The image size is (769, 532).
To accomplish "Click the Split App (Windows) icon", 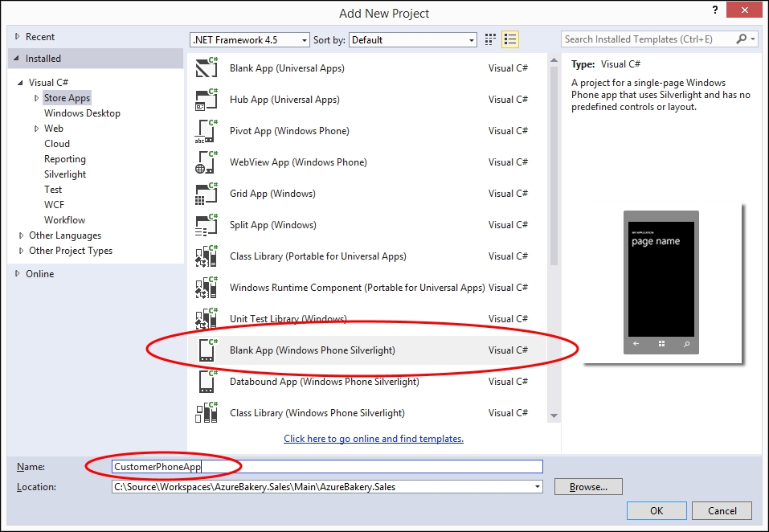I will (x=207, y=225).
